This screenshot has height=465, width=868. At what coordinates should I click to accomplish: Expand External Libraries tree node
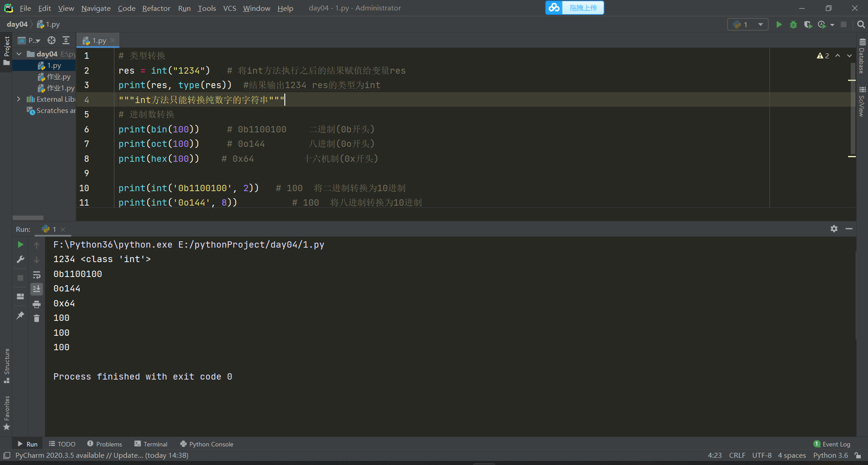pos(19,99)
